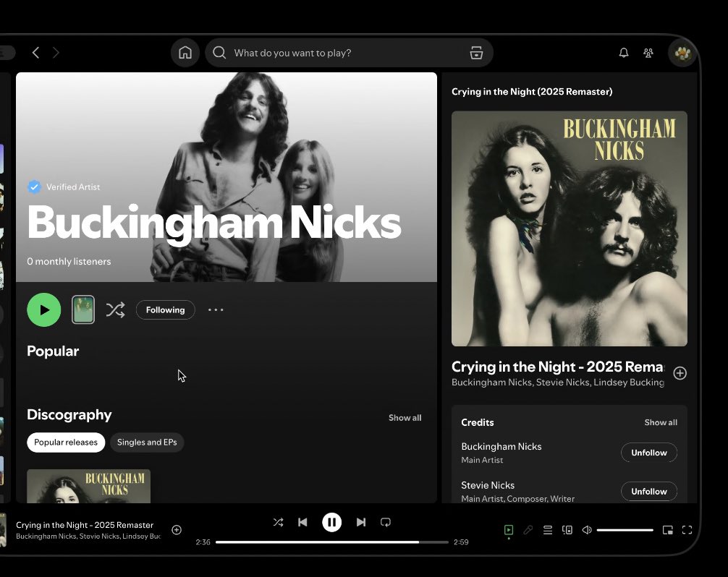
Task: Click now-playing bar song title
Action: pyautogui.click(x=85, y=525)
